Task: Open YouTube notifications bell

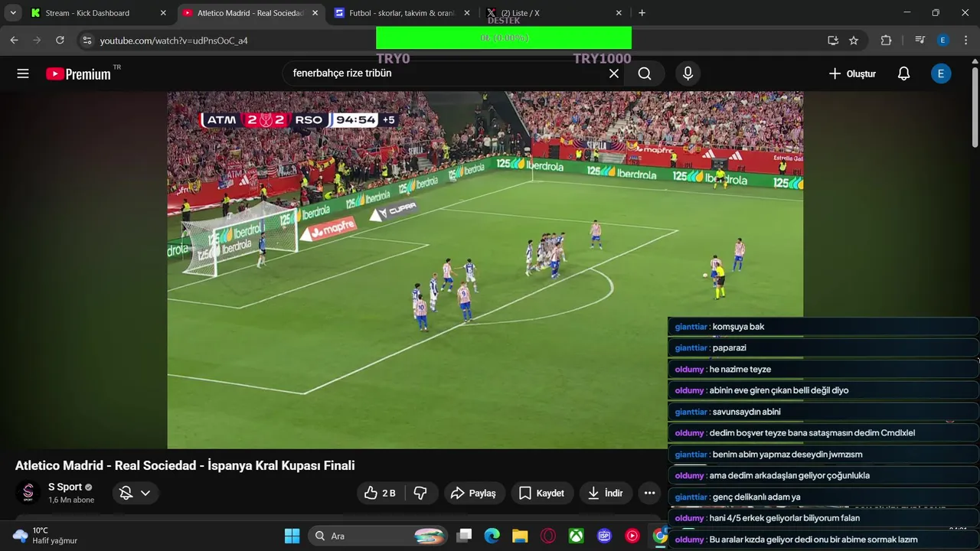Action: pyautogui.click(x=903, y=73)
